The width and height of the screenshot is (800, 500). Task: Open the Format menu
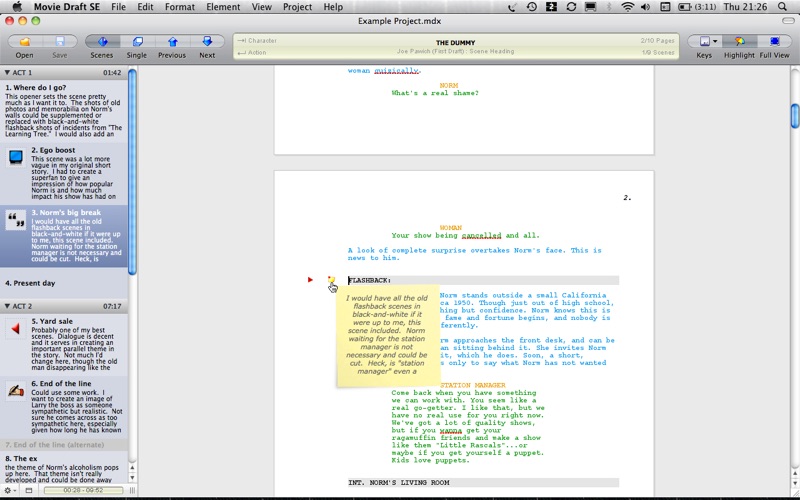click(180, 7)
